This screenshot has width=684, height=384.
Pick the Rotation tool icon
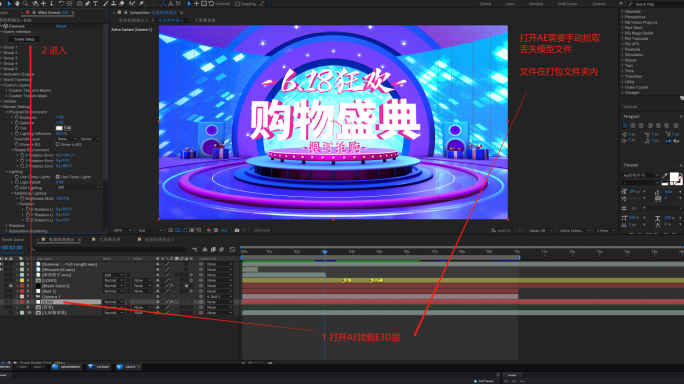61,3
